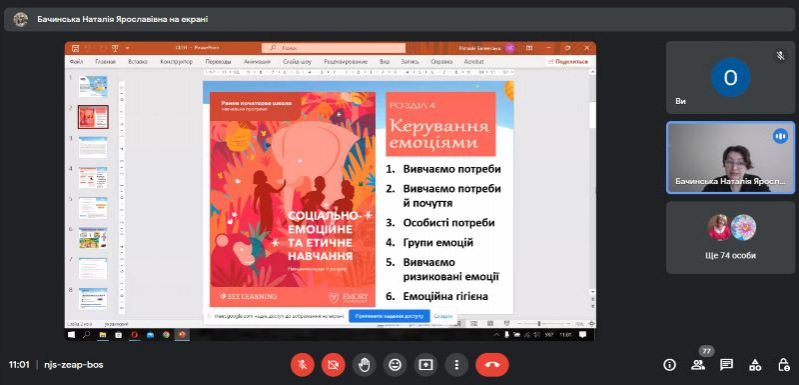Show the participants list with 77 badge
799x385 pixels.
[x=698, y=365]
